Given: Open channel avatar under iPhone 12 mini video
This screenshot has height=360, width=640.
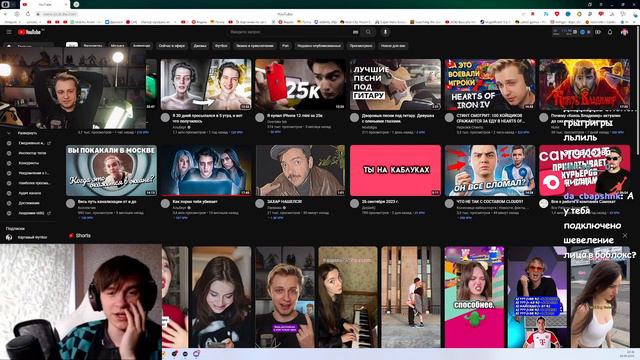Looking at the screenshot, I should (x=260, y=118).
